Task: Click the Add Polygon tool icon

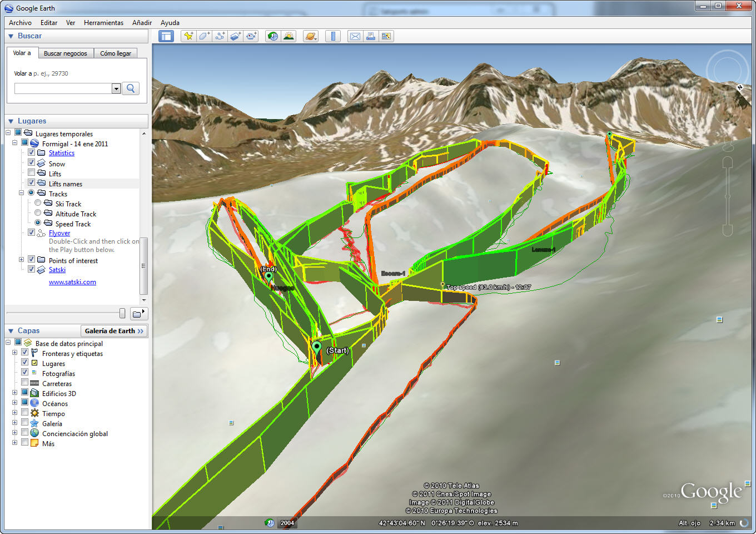Action: pos(204,36)
